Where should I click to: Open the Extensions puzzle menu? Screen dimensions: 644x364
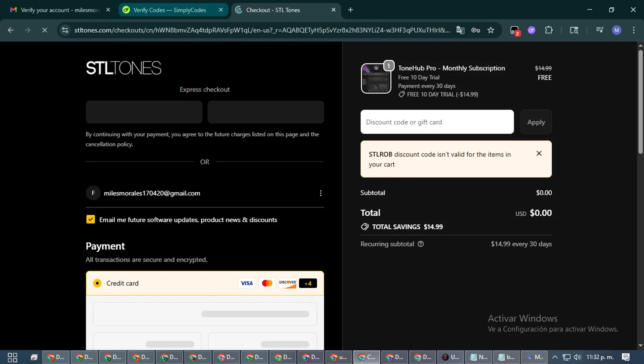pyautogui.click(x=549, y=30)
